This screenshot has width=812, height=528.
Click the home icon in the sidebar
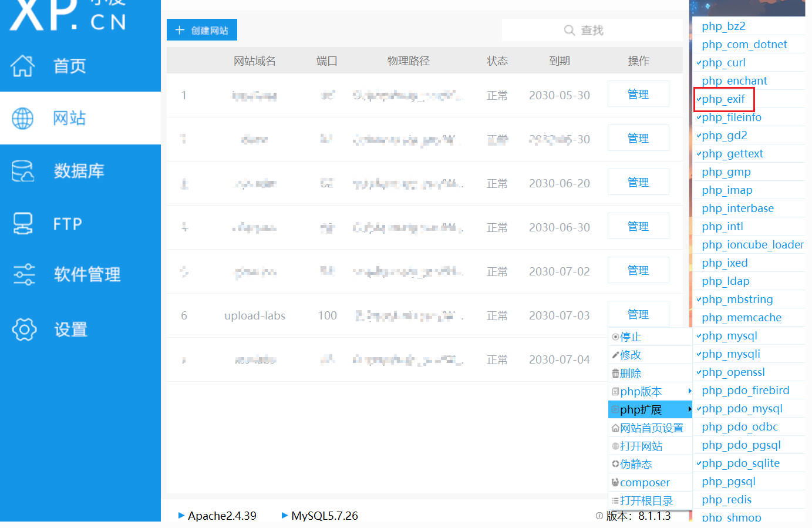[23, 66]
